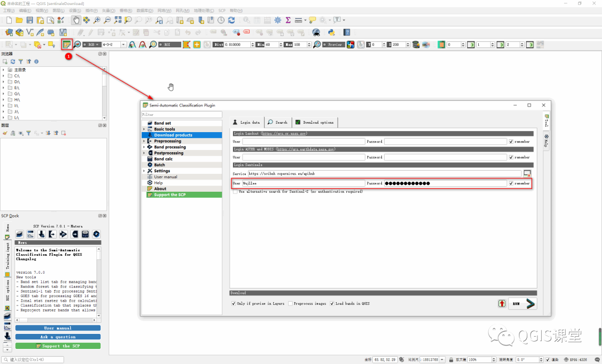This screenshot has width=602, height=364.
Task: Click the SCP create ROI polygon icon
Action: coord(187,45)
